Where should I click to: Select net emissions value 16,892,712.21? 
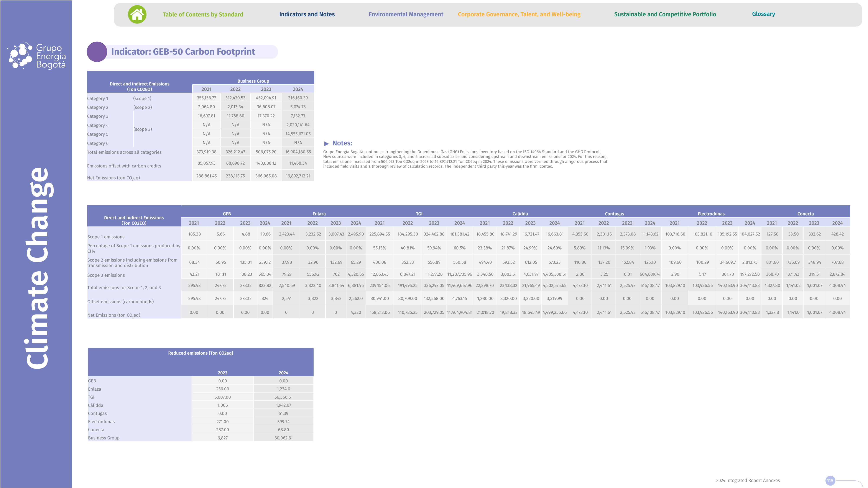298,176
